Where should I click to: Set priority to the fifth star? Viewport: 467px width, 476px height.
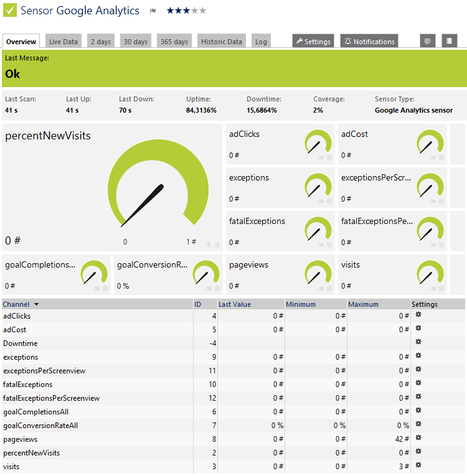tap(202, 11)
